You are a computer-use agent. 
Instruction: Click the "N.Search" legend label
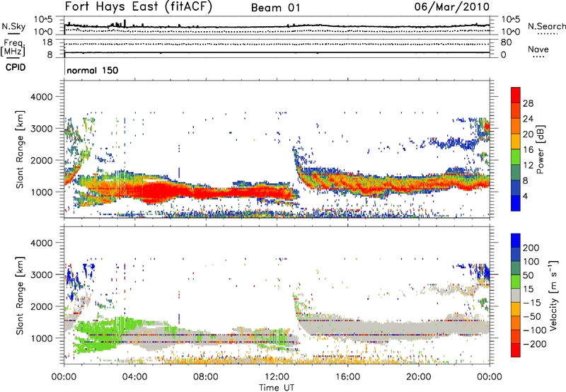(546, 26)
